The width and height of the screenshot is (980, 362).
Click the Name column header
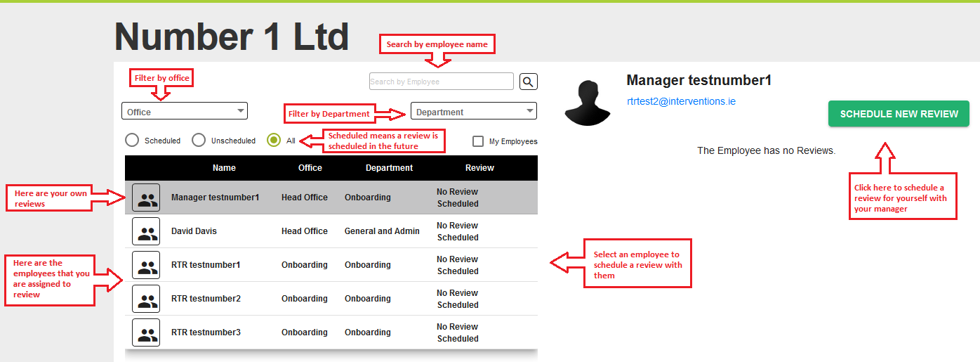click(224, 168)
